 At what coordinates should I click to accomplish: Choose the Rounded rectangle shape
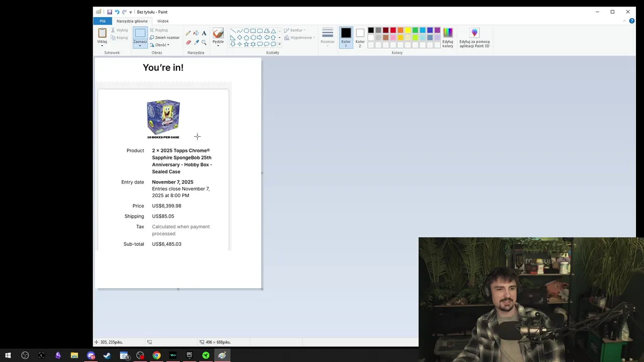pyautogui.click(x=260, y=31)
